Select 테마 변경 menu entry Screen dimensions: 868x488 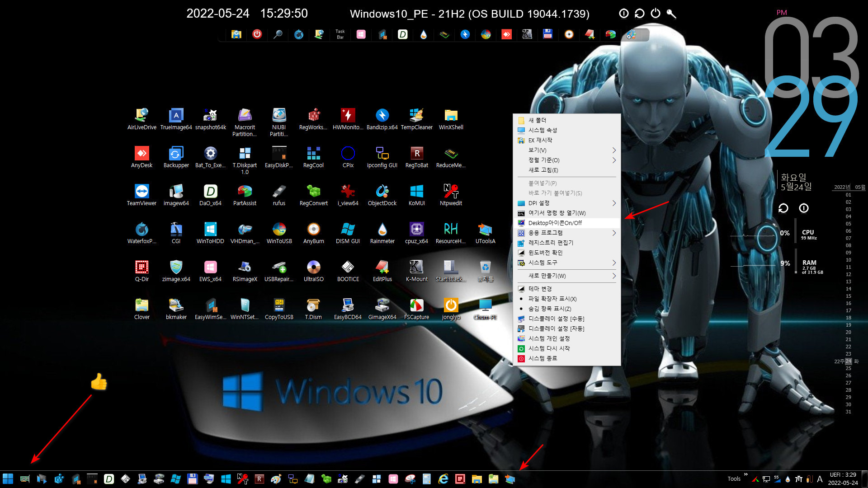[567, 289]
